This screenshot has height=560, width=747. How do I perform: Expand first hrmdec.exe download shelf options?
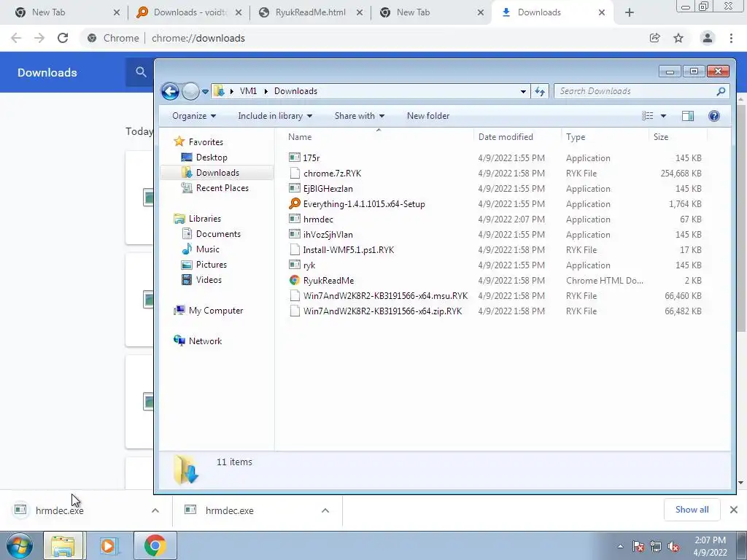(x=155, y=510)
